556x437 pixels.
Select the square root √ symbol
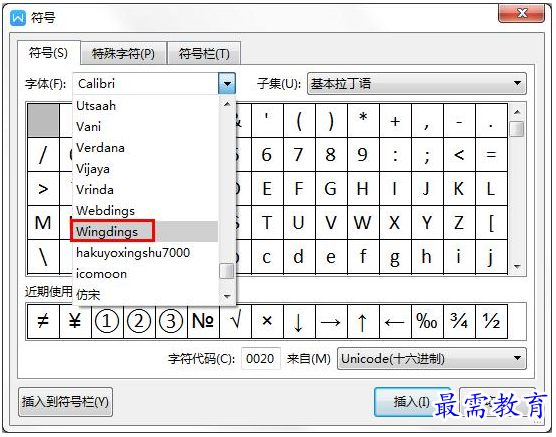235,321
